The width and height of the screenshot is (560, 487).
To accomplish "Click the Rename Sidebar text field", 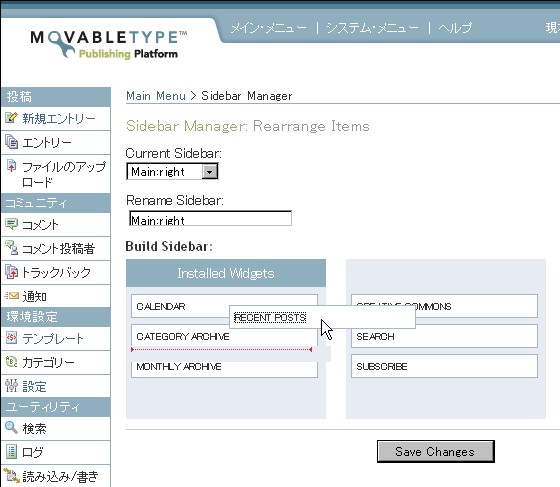I will click(x=210, y=219).
